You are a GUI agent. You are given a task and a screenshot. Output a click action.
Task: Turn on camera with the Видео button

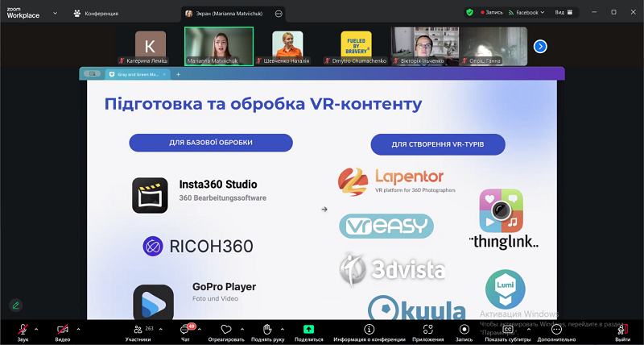[62, 330]
